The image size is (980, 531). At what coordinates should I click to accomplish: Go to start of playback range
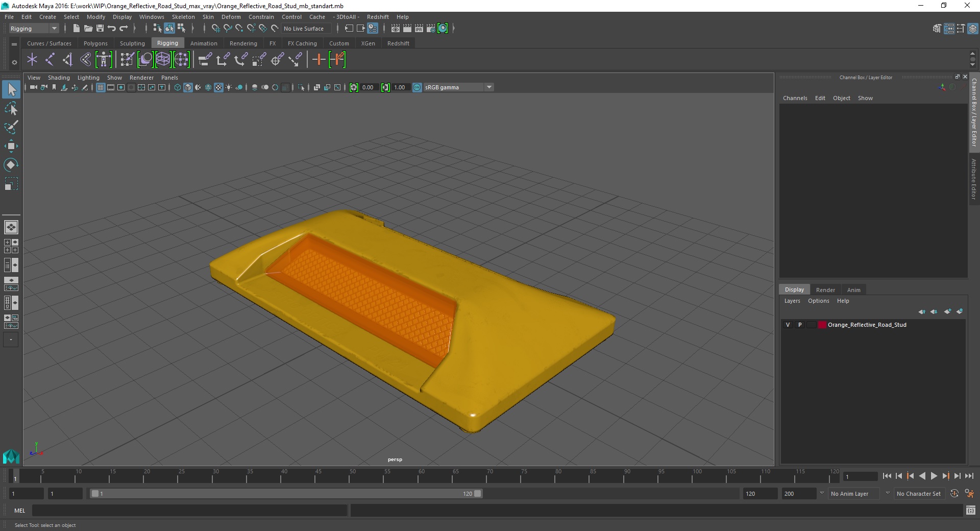[x=887, y=476]
